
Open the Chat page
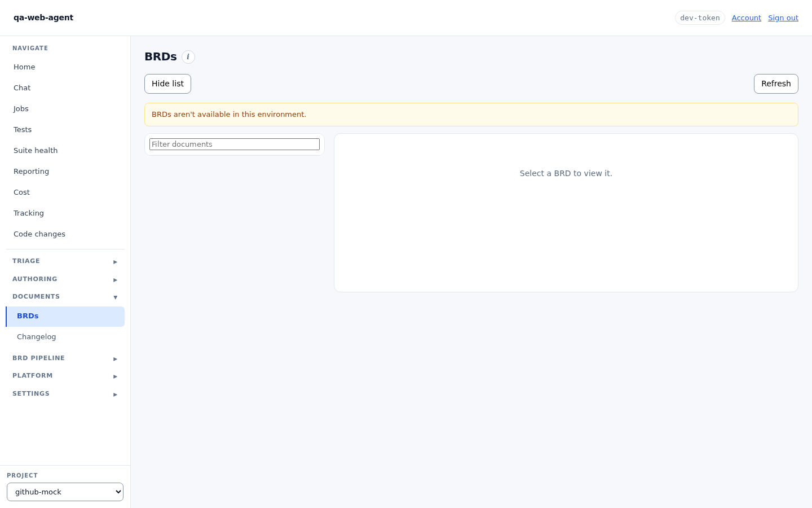point(65,88)
